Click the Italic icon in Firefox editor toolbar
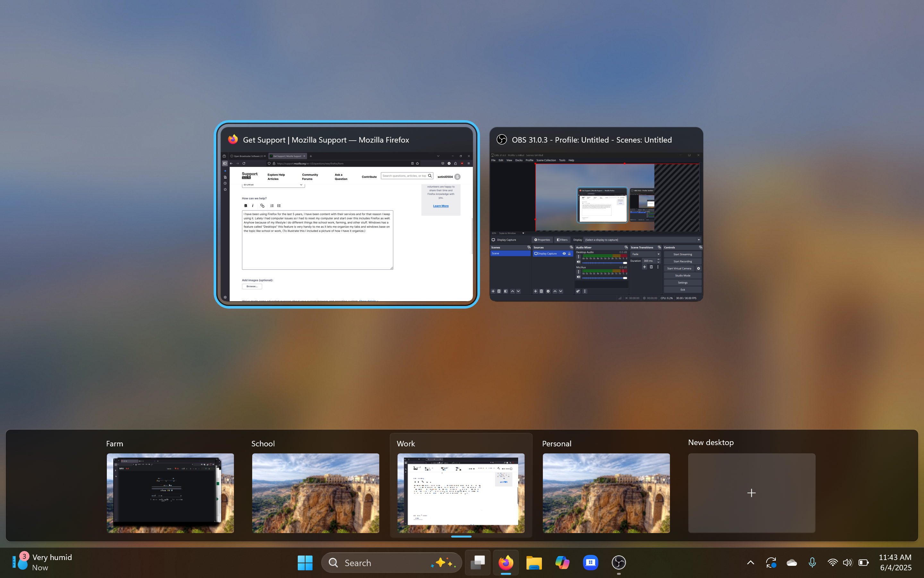This screenshot has width=924, height=578. click(x=253, y=206)
